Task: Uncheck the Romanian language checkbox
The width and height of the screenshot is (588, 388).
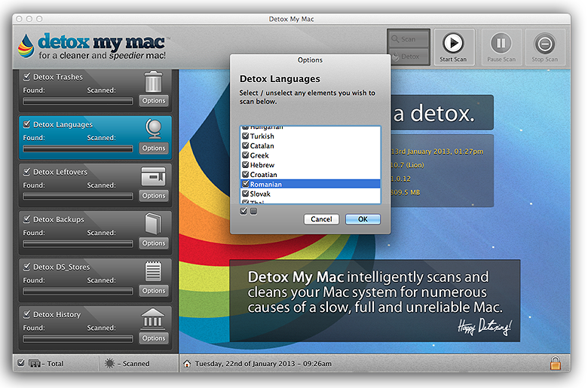Action: coord(246,184)
